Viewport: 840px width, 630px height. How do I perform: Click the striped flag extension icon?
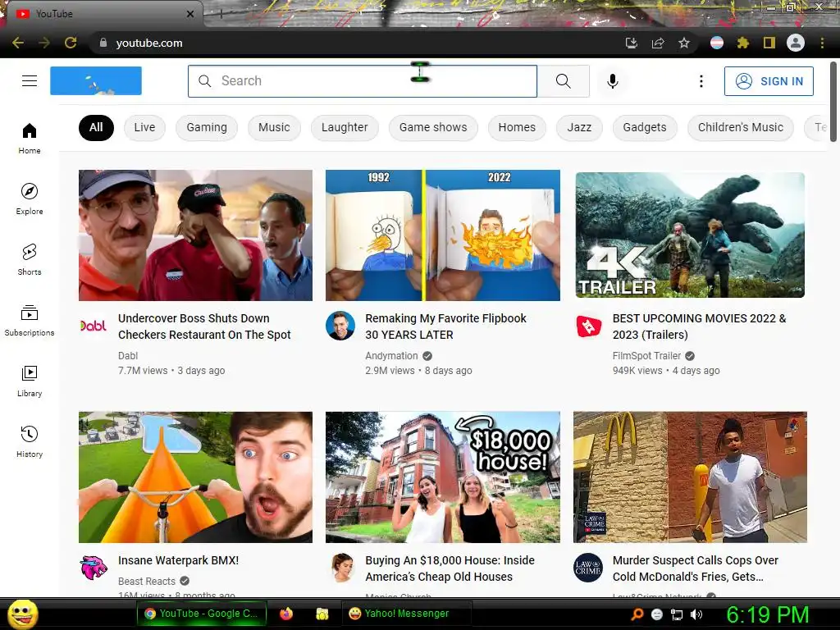point(717,43)
